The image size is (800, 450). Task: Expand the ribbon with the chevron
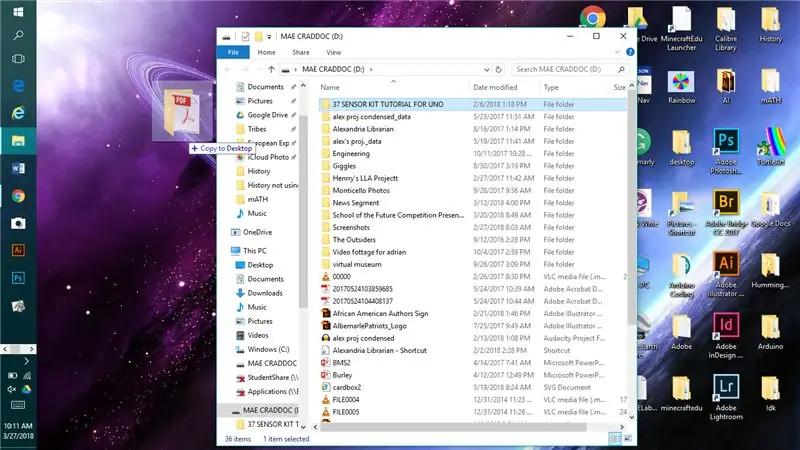coord(617,52)
